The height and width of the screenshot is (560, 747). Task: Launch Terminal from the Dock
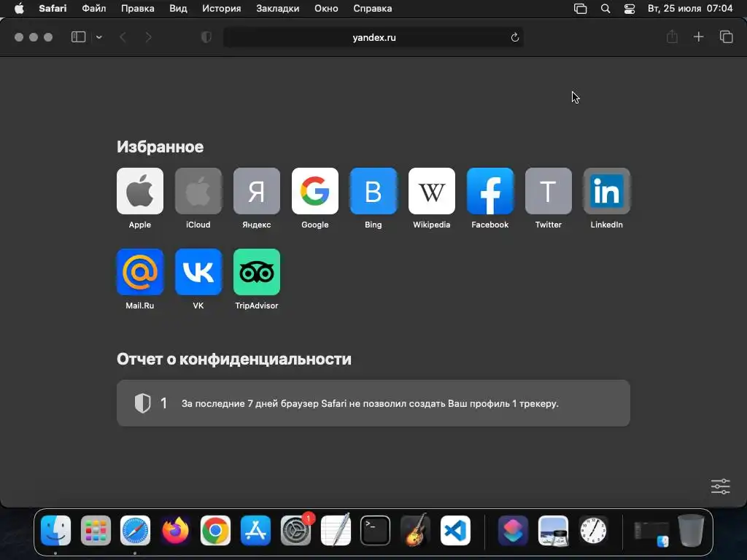pyautogui.click(x=375, y=530)
